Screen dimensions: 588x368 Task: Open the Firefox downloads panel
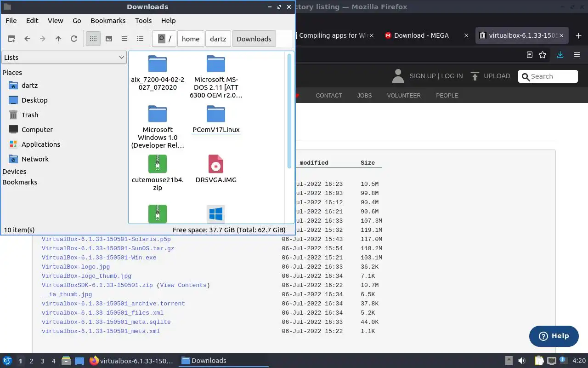pyautogui.click(x=560, y=55)
